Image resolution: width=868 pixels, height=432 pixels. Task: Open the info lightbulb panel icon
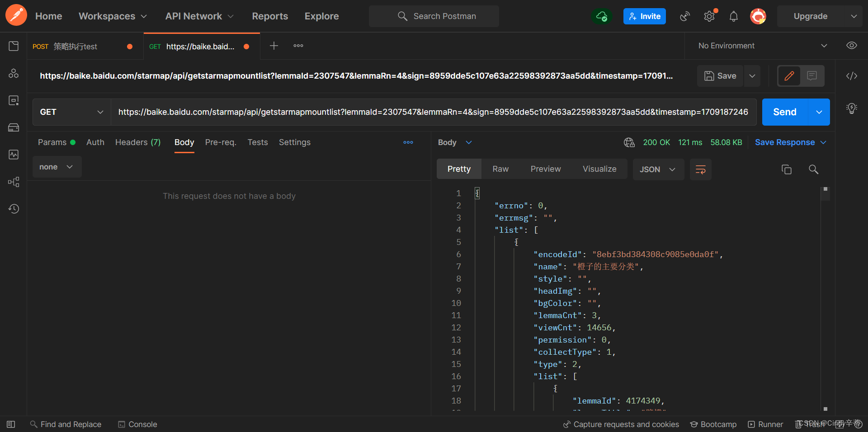852,108
